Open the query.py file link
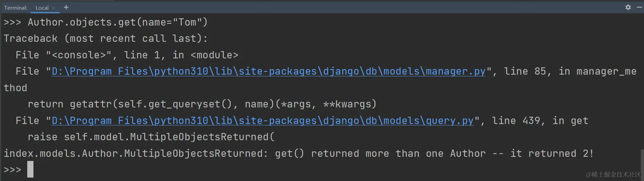The height and width of the screenshot is (181, 644). 263,121
